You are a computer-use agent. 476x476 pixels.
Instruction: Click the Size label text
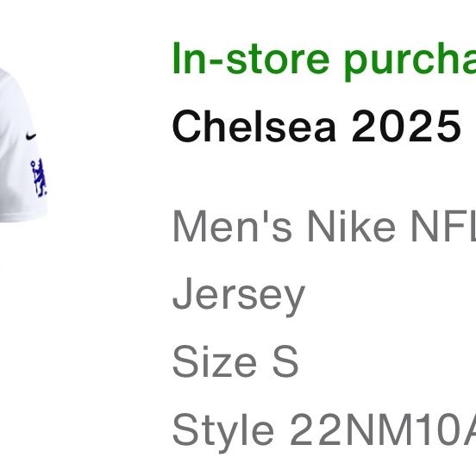(215, 361)
